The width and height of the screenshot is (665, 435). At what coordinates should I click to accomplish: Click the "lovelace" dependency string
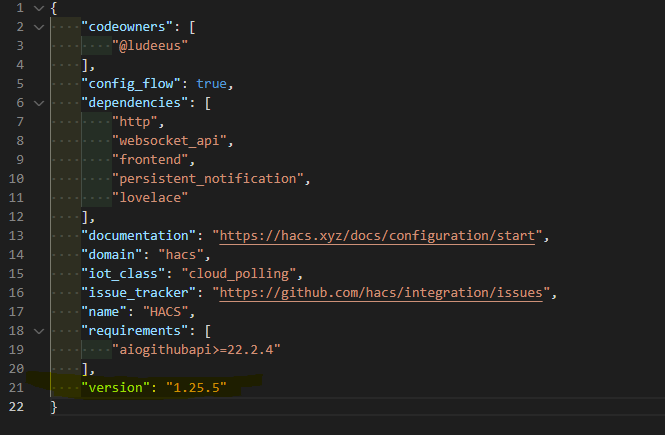pyautogui.click(x=150, y=198)
